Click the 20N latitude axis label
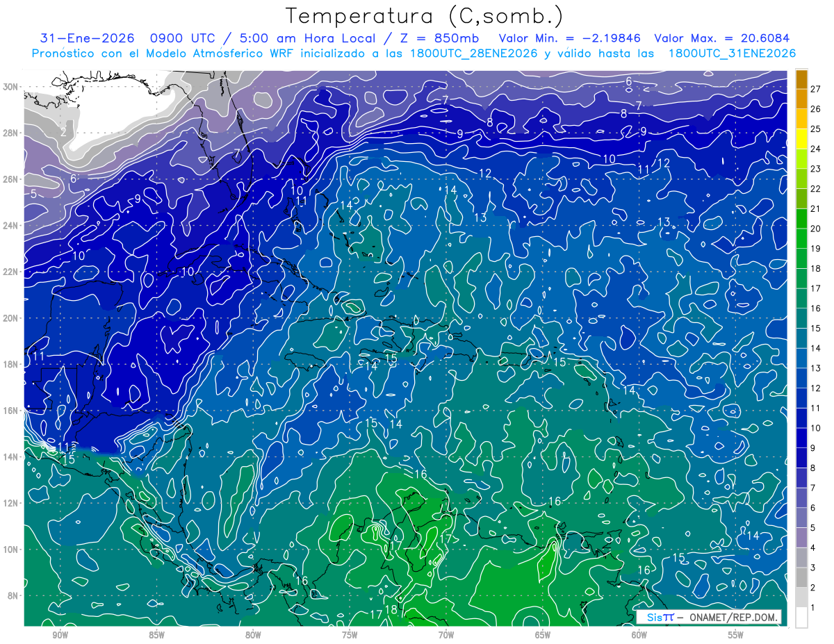The image size is (834, 644). point(11,317)
